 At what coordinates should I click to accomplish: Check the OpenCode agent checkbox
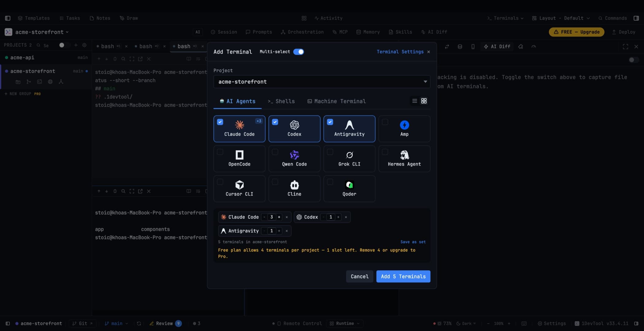[x=220, y=152]
